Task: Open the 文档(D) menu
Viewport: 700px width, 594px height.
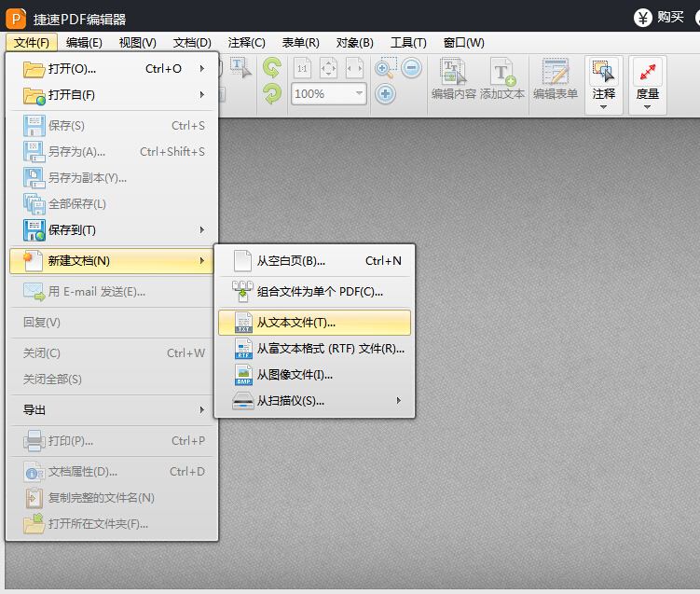Action: point(192,43)
